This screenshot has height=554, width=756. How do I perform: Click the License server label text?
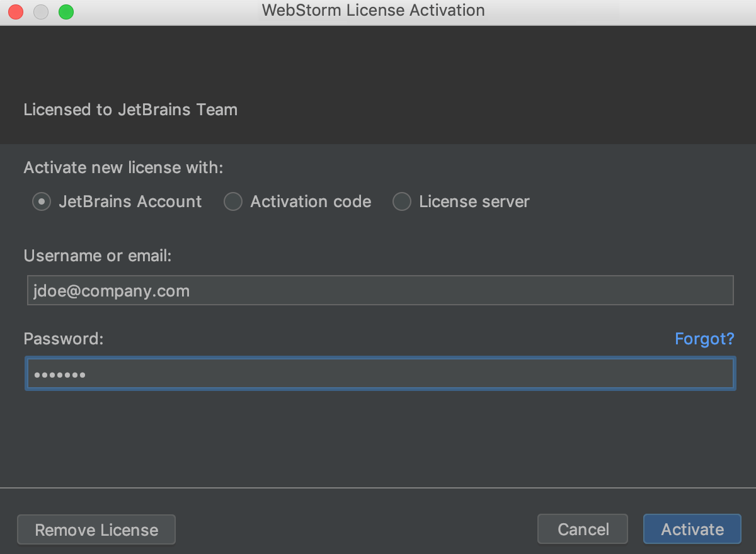pyautogui.click(x=474, y=201)
